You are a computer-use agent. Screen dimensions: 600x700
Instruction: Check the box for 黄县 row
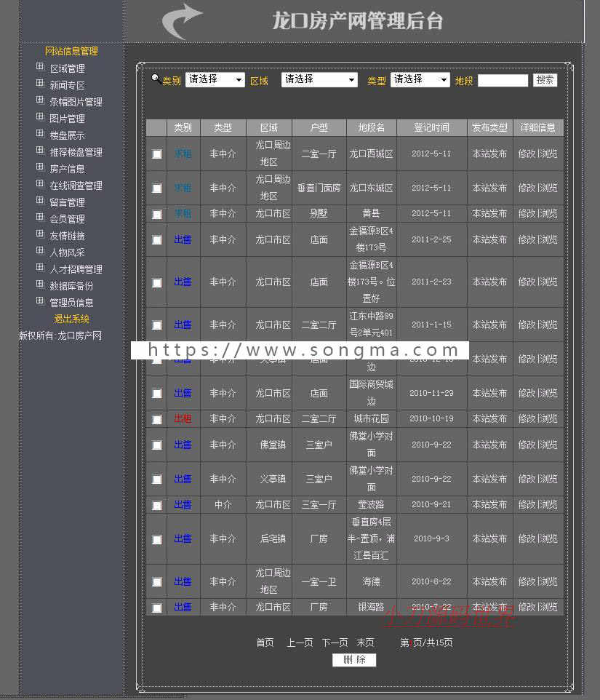point(157,214)
